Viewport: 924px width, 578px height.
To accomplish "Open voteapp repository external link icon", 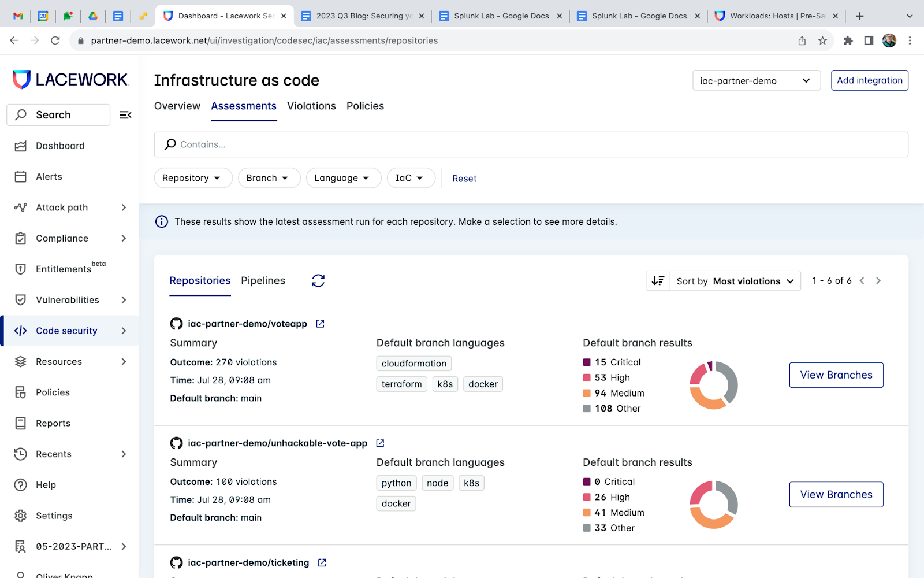I will coord(321,324).
